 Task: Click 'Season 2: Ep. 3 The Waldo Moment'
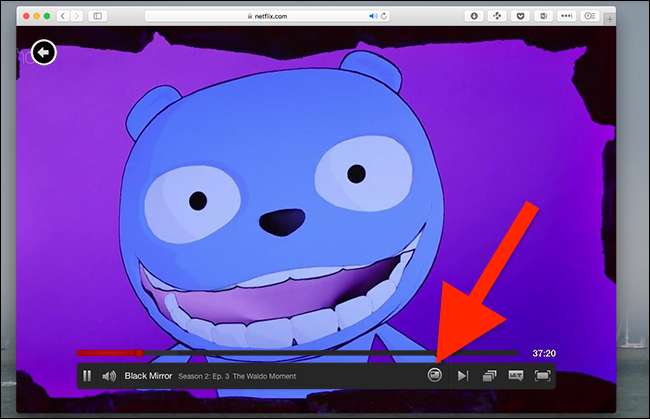click(x=237, y=376)
